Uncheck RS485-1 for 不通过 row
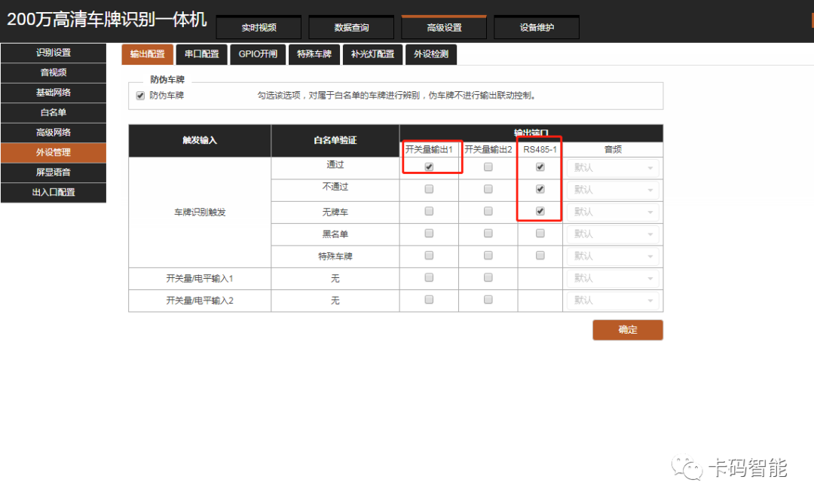Image resolution: width=814 pixels, height=504 pixels. point(540,189)
